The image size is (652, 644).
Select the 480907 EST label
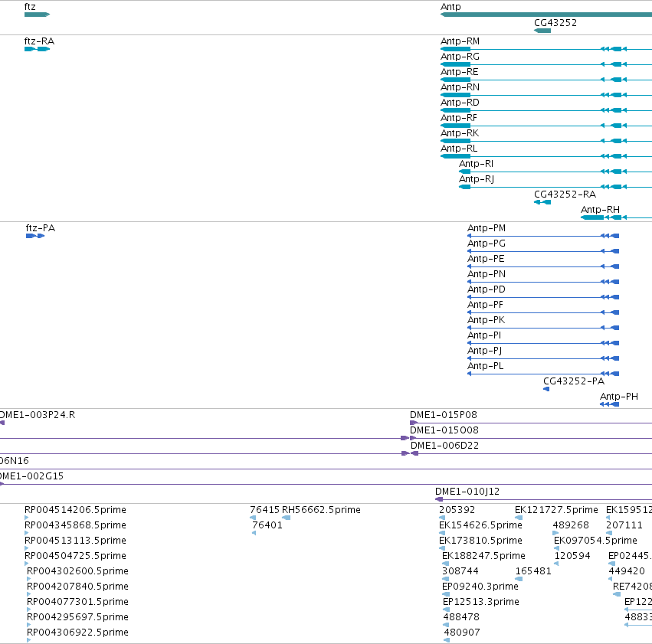click(x=462, y=633)
